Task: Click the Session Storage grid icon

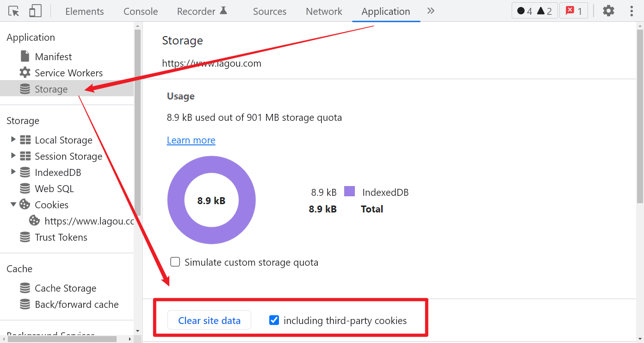Action: tap(25, 156)
